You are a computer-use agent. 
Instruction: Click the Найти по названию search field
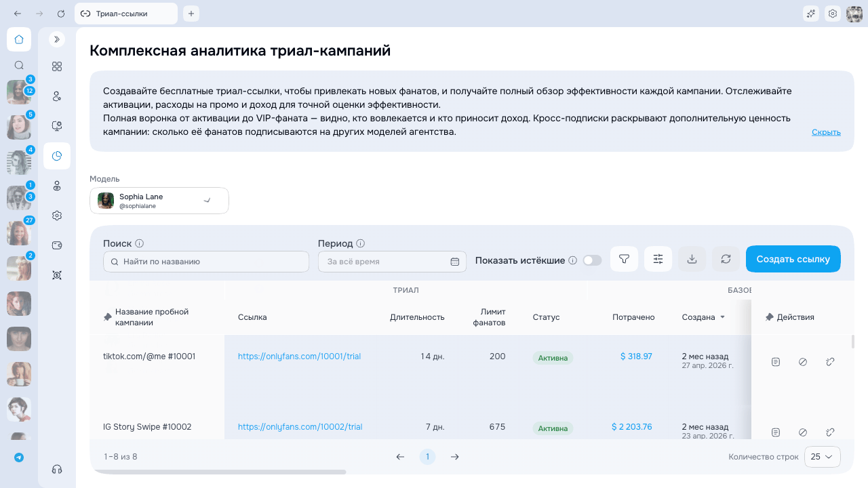206,262
